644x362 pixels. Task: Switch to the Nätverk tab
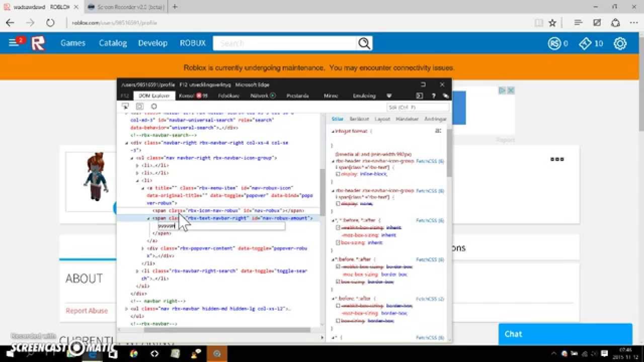[263, 96]
